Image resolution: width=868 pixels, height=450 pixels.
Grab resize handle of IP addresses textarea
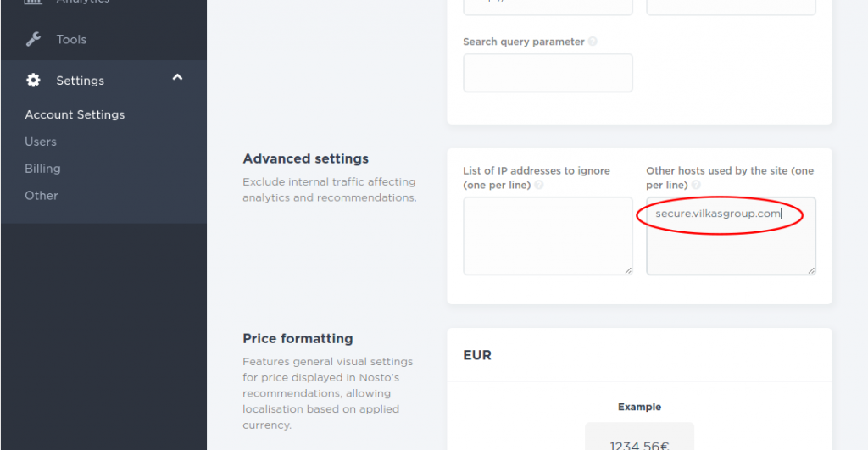click(628, 270)
